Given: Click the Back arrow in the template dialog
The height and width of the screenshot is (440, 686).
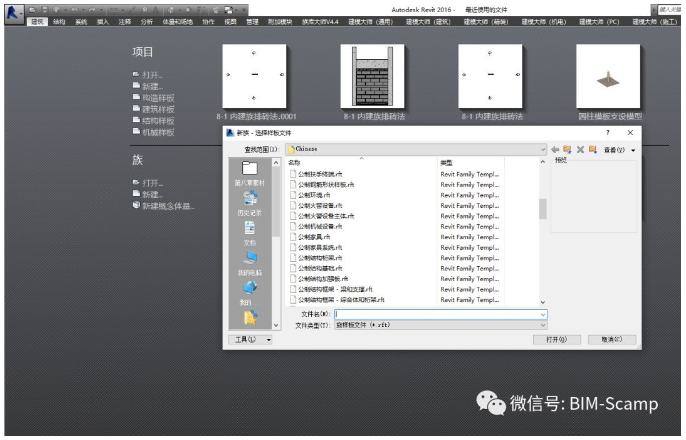Looking at the screenshot, I should coord(555,150).
